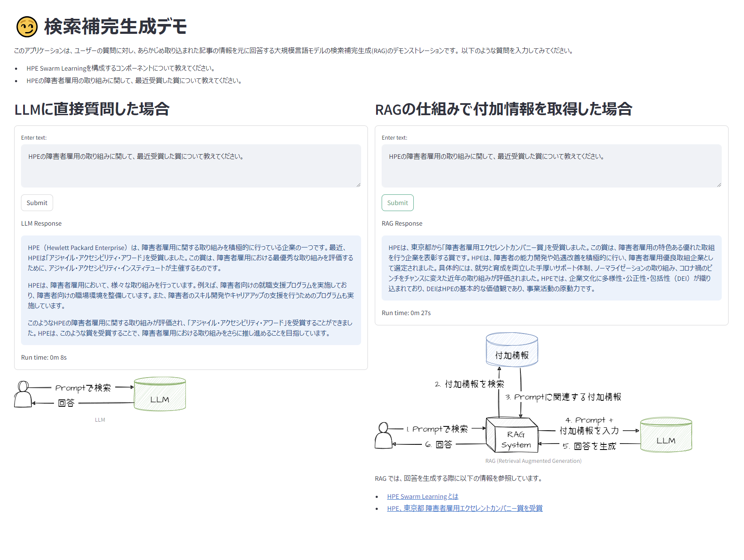This screenshot has width=744, height=560.
Task: Click the LLM diagram image on the left
Action: 100,394
